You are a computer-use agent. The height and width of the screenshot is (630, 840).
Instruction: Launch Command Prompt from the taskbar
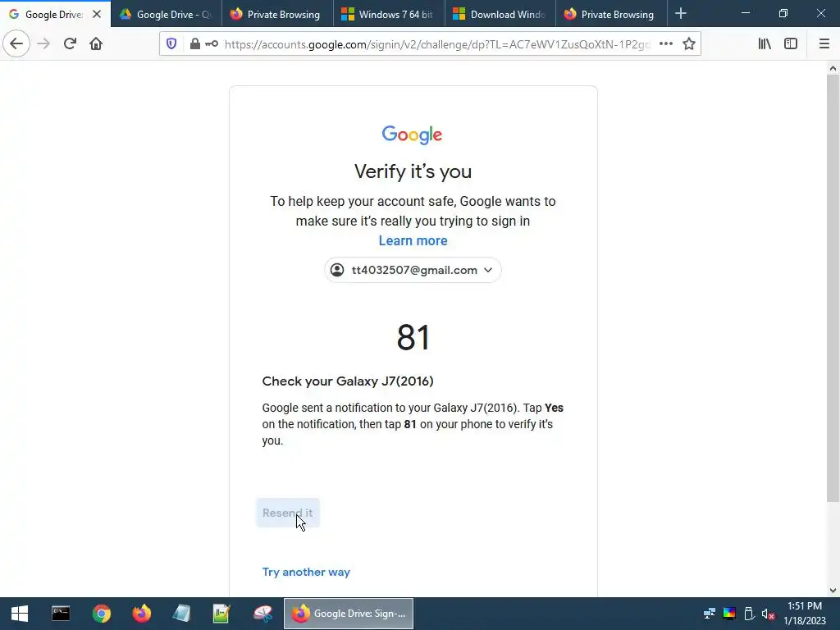(61, 614)
